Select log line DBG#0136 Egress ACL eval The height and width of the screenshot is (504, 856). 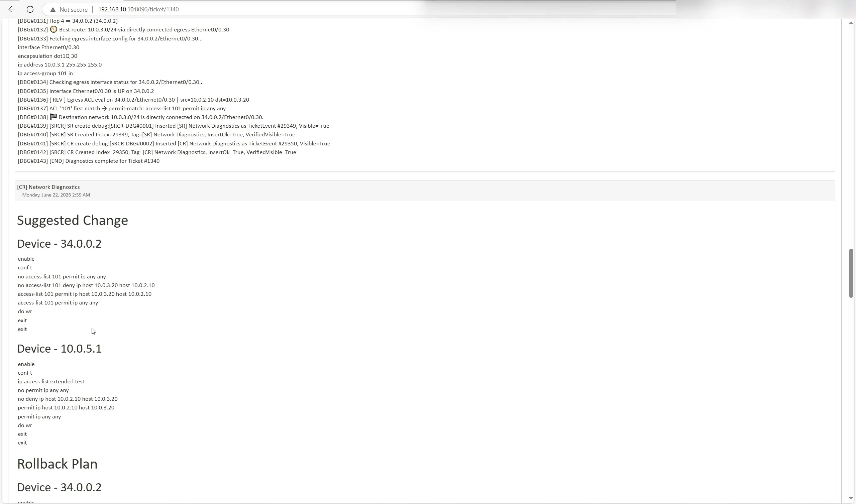pos(133,100)
